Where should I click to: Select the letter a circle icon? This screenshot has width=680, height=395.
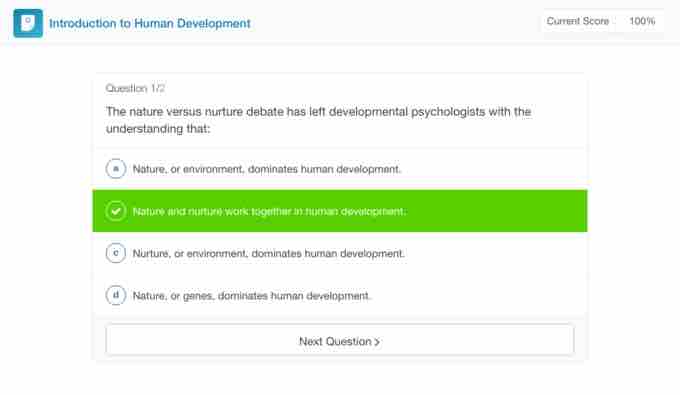(116, 169)
